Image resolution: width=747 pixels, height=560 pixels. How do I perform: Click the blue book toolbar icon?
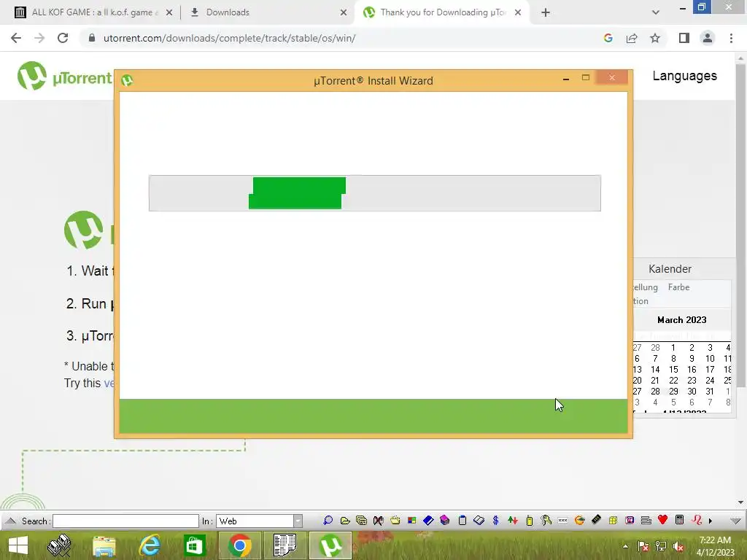pyautogui.click(x=428, y=521)
